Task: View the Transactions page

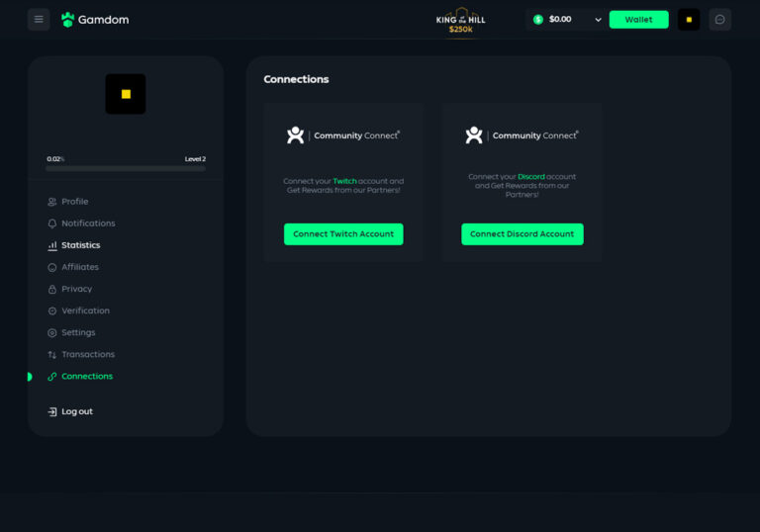Action: click(x=88, y=354)
